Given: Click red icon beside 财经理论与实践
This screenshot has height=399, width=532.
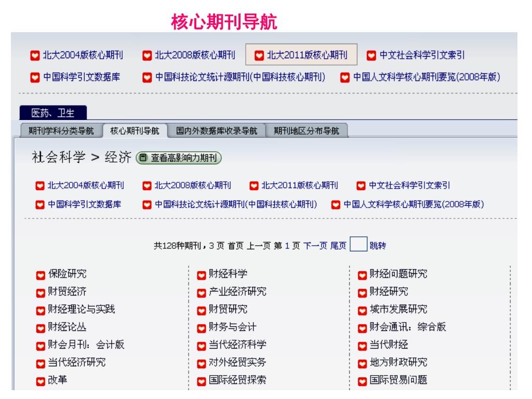Looking at the screenshot, I should coord(41,311).
